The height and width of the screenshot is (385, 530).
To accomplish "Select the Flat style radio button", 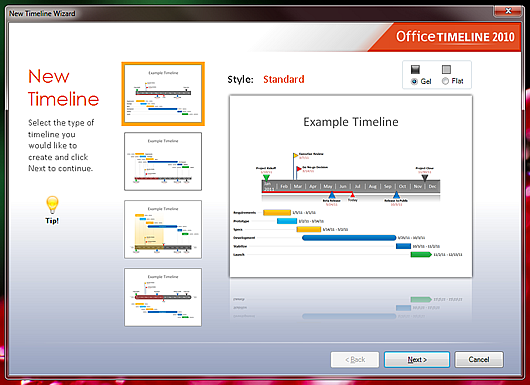I will pyautogui.click(x=445, y=81).
